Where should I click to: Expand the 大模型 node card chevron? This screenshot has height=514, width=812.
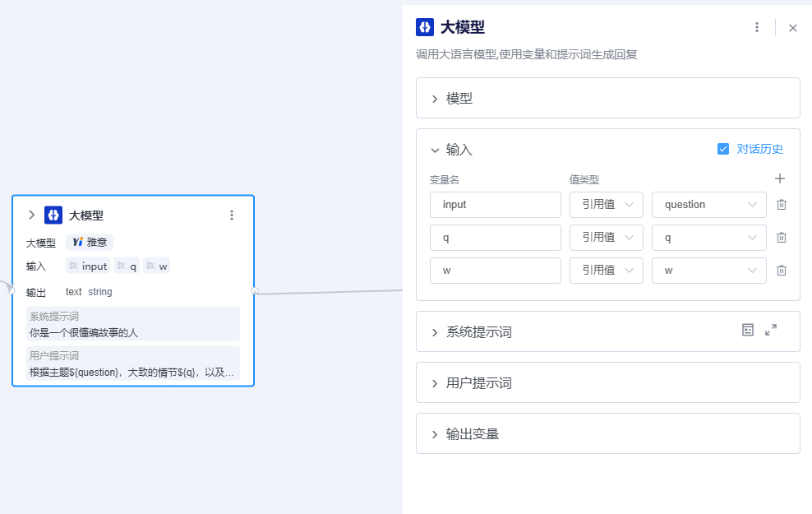[x=31, y=215]
